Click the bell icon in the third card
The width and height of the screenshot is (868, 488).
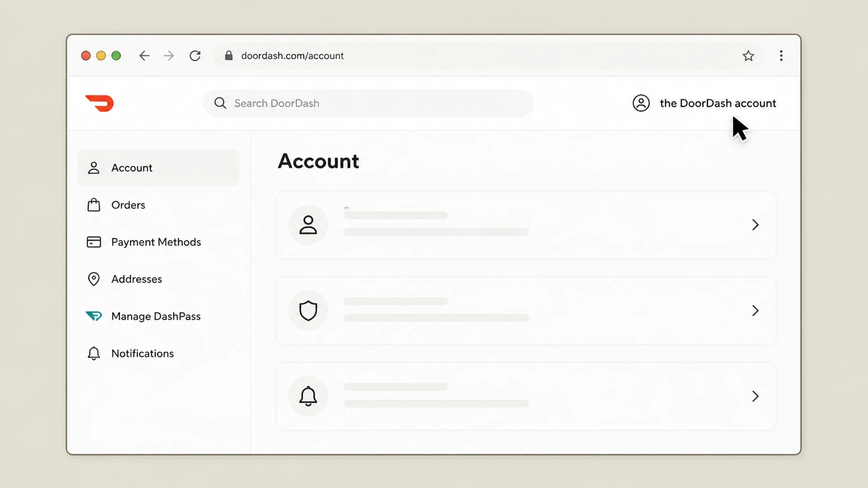308,396
